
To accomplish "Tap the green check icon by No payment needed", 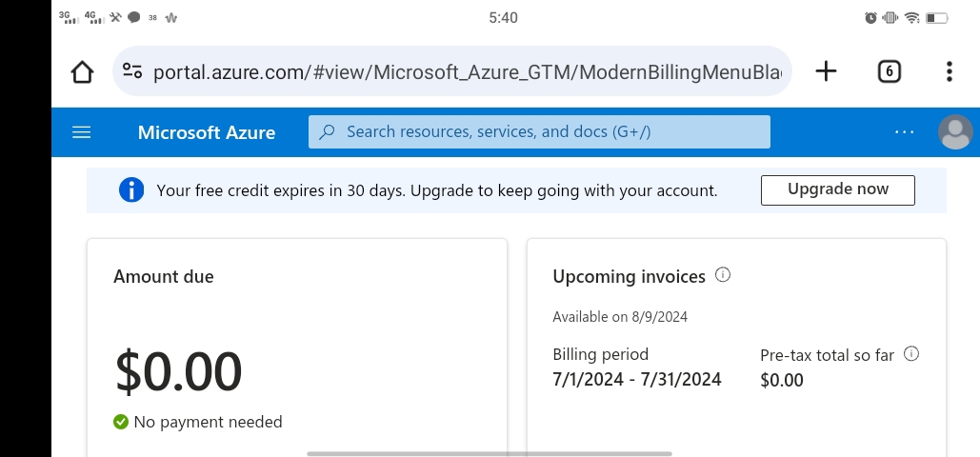I will (x=121, y=422).
